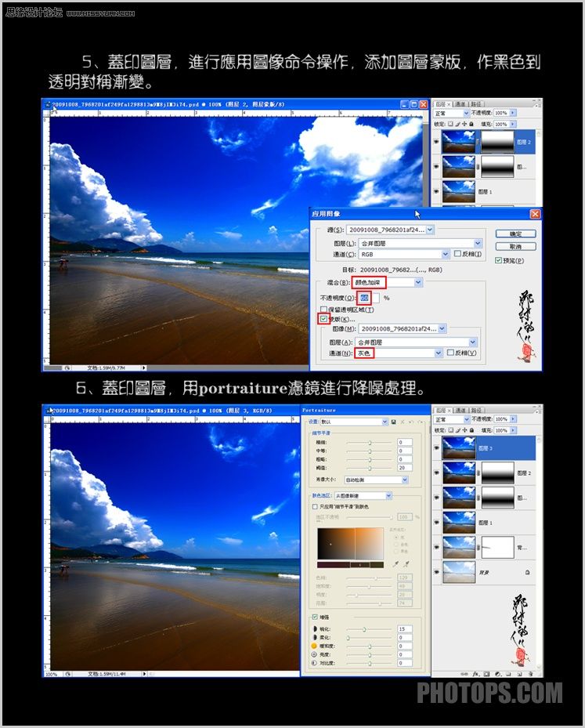Image resolution: width=585 pixels, height=728 pixels.
Task: Check 只应用"细节平滑"到肤色 in Portraiture
Action: tap(315, 506)
